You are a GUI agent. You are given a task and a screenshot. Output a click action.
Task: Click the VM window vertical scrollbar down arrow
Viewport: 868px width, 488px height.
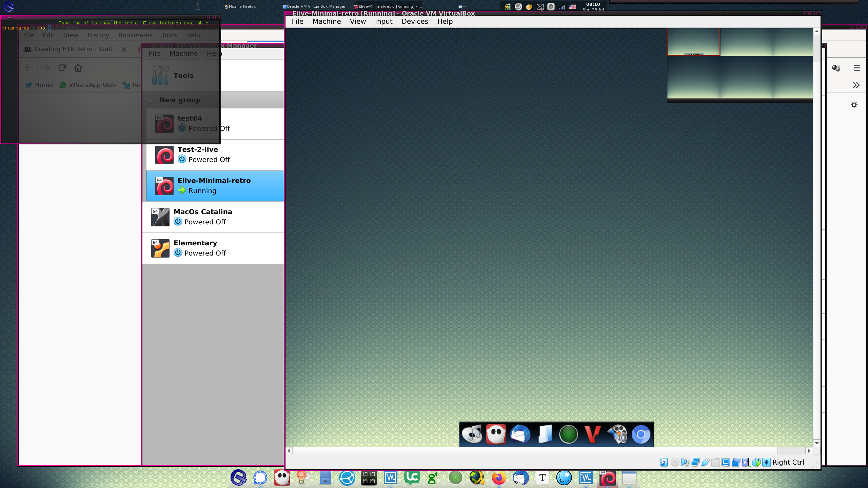tap(817, 443)
